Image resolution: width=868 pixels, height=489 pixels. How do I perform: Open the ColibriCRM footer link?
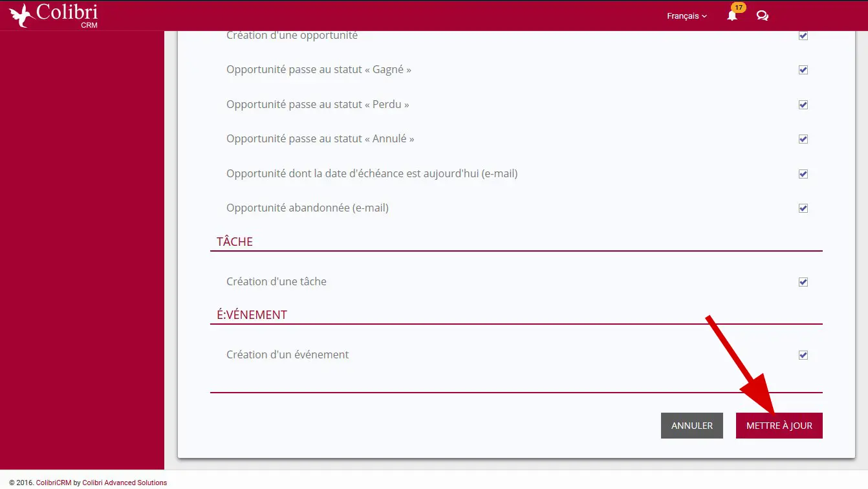pyautogui.click(x=54, y=483)
